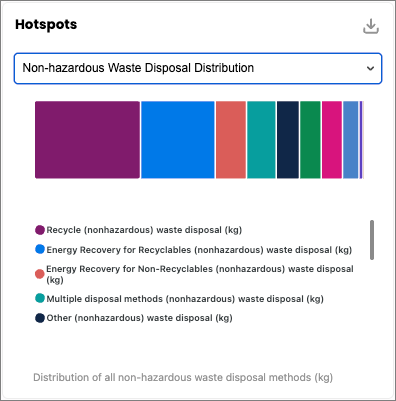Click 'Energy Recovery for Non-Recyclables' legend text
This screenshot has height=401, width=396.
pyautogui.click(x=200, y=274)
